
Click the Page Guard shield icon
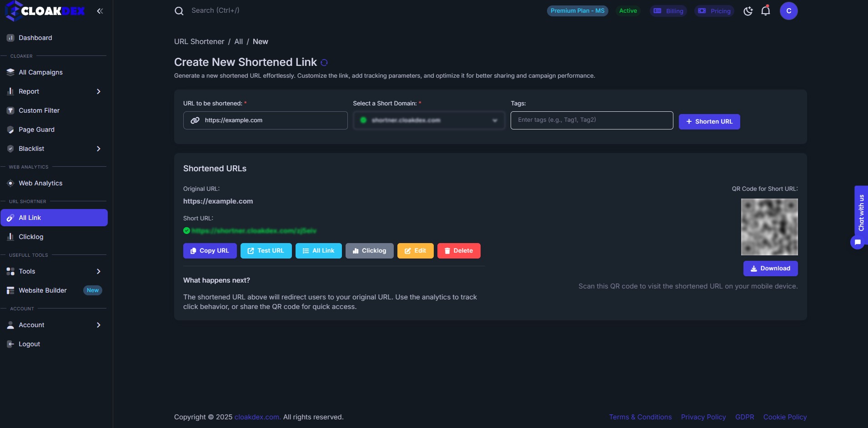(x=10, y=129)
